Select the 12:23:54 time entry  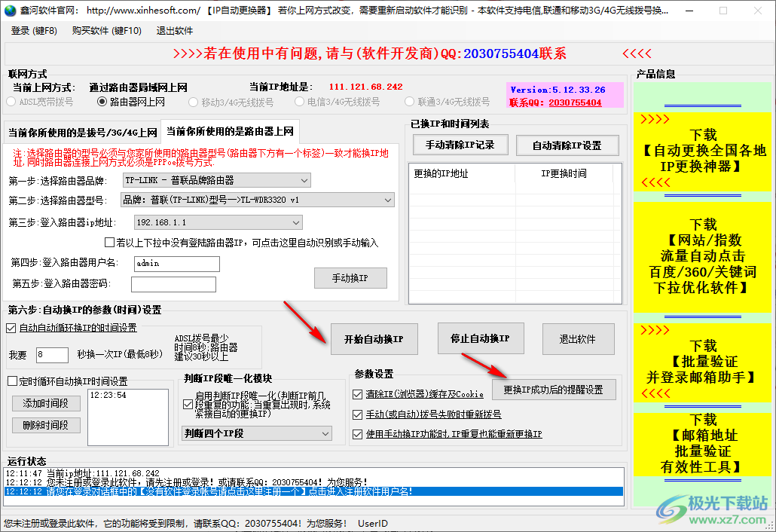(x=108, y=395)
